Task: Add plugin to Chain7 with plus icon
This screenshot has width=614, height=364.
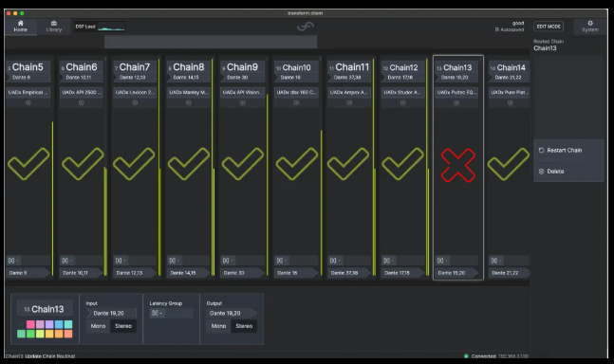Action: [135, 102]
